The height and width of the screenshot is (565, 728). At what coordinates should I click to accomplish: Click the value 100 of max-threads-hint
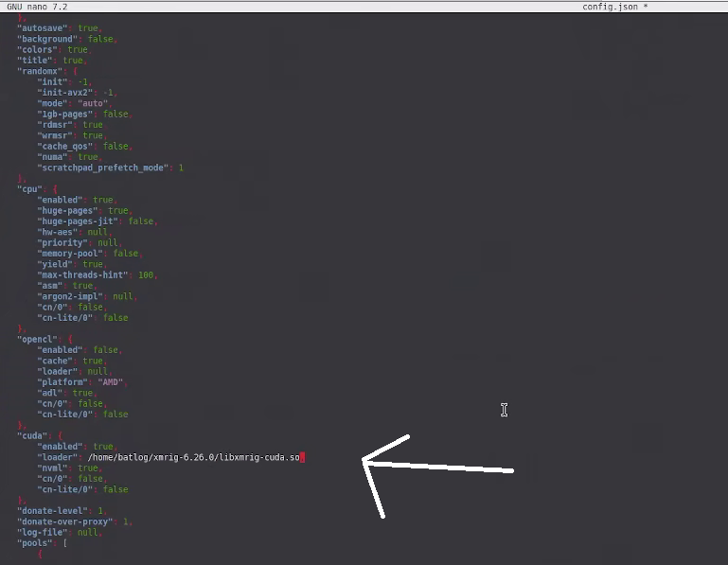point(146,274)
